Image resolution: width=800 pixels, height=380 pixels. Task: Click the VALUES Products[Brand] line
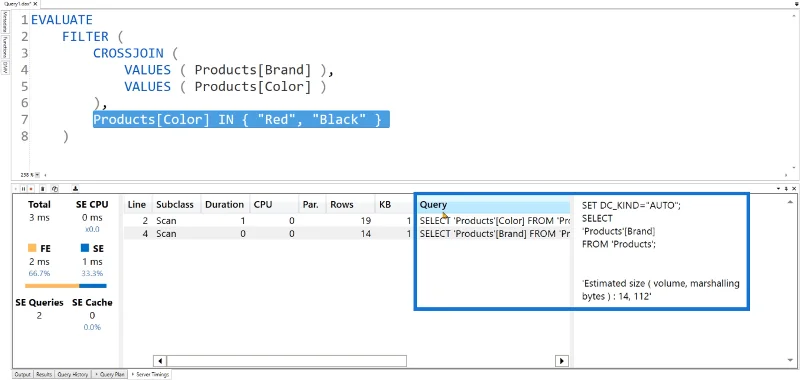pyautogui.click(x=229, y=70)
